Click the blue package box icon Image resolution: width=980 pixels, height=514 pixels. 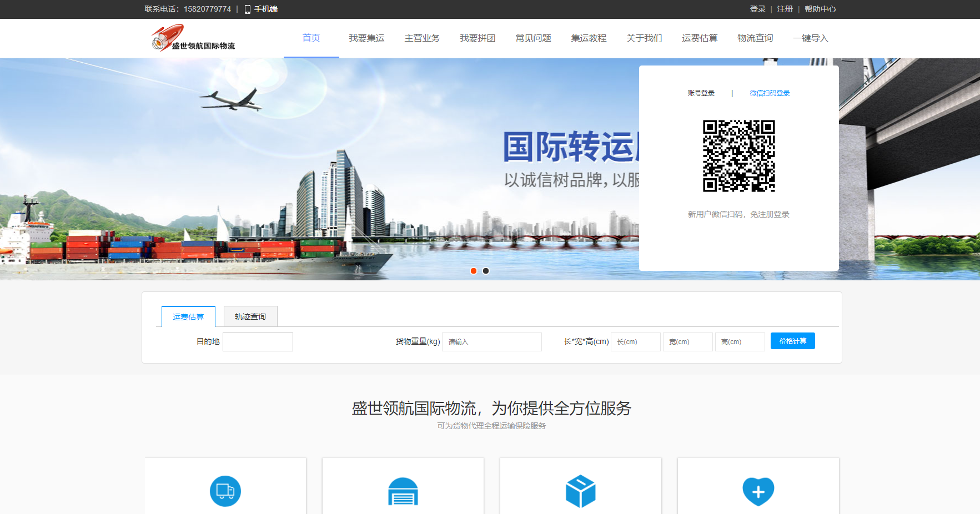pyautogui.click(x=581, y=491)
